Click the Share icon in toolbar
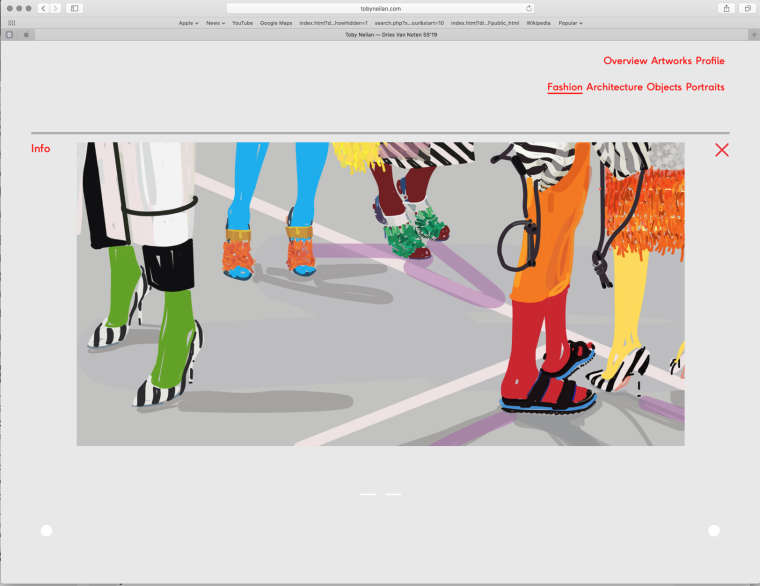The height and width of the screenshot is (586, 760). (725, 8)
